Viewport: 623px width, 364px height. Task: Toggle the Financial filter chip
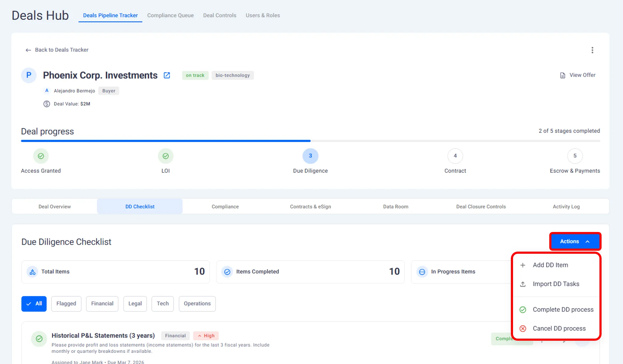102,304
